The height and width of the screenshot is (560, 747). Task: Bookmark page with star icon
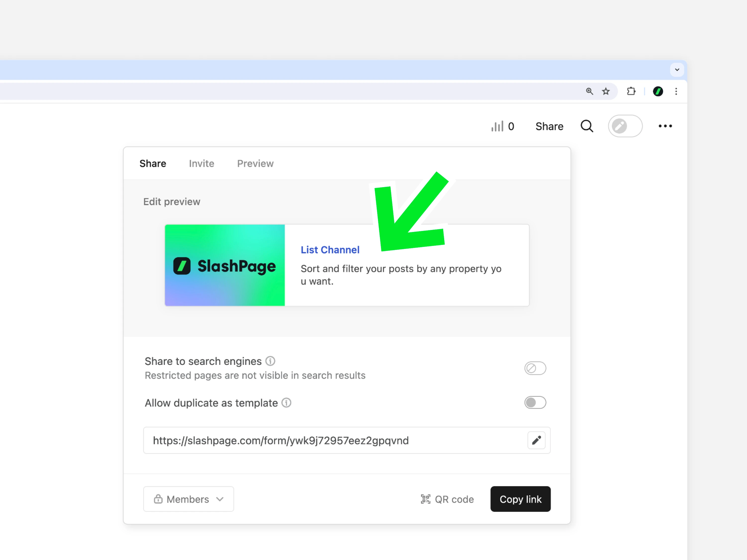(x=606, y=91)
